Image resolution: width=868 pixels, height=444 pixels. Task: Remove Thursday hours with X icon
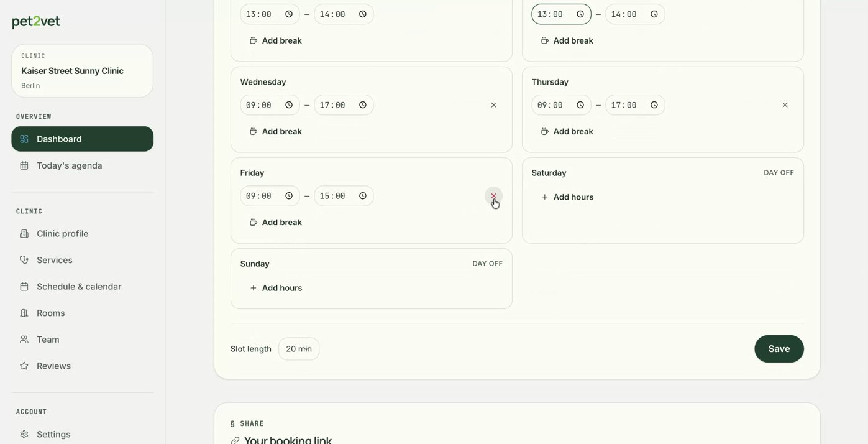coord(785,105)
